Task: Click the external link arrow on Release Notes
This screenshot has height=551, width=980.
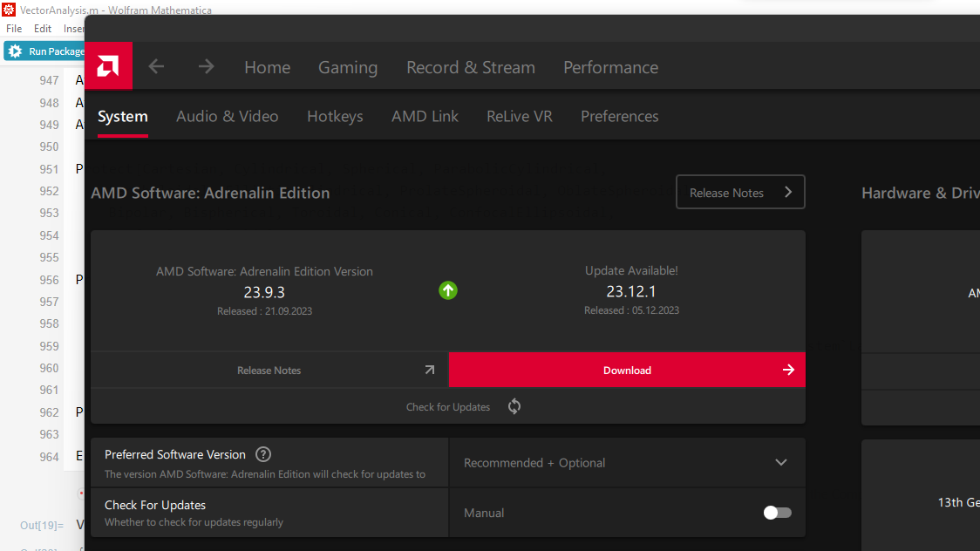Action: 429,370
